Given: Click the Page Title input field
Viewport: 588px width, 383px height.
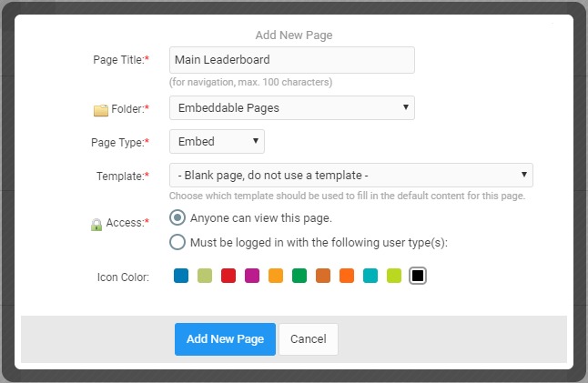Looking at the screenshot, I should point(292,60).
